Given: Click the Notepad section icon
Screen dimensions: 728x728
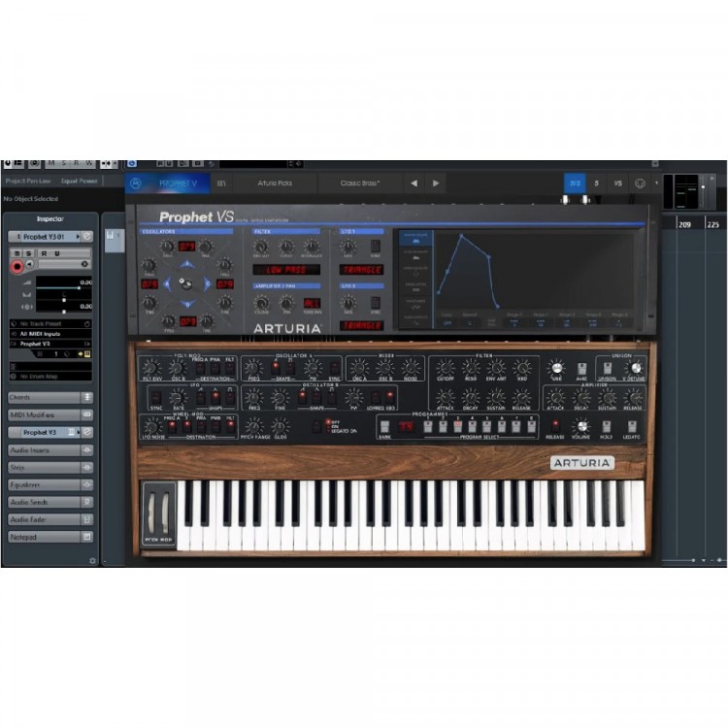Looking at the screenshot, I should pyautogui.click(x=86, y=537).
